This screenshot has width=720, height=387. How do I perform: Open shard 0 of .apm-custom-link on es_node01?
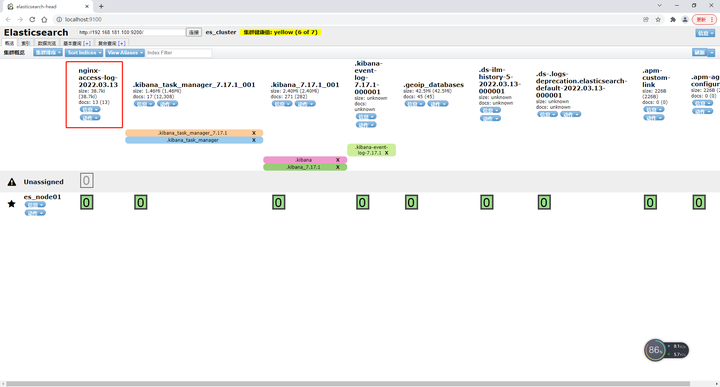tap(650, 202)
